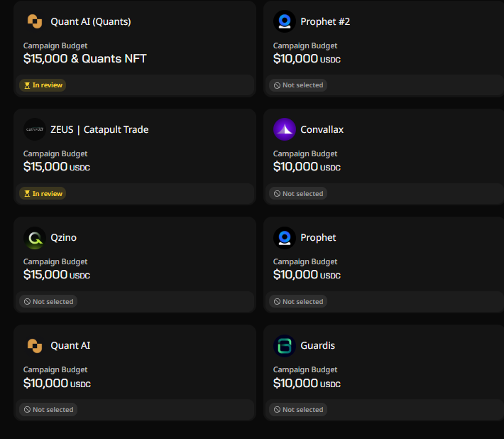Select the orange Quant AI logo
This screenshot has height=439, width=504.
click(35, 346)
